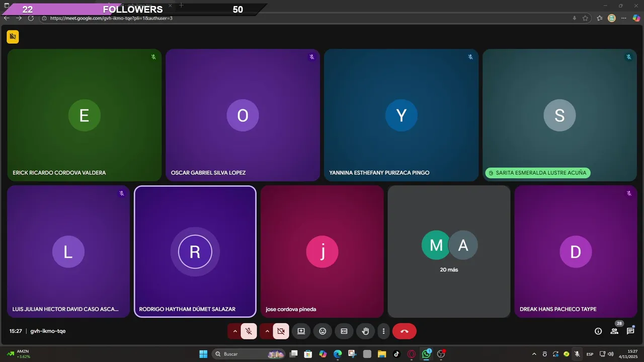Open meeting details info icon
The image size is (644, 362).
(x=598, y=331)
